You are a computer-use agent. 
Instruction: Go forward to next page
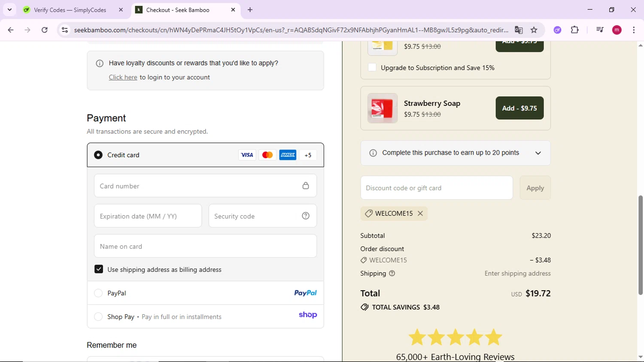click(27, 30)
